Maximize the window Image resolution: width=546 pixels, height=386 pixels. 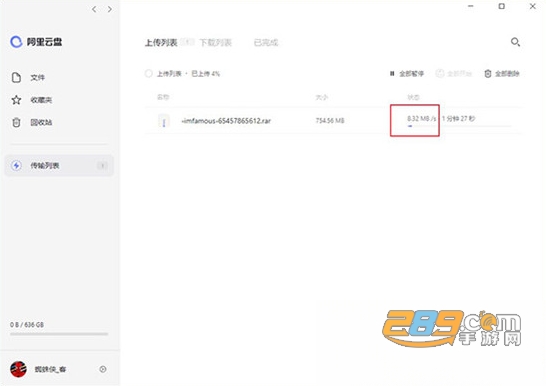502,6
